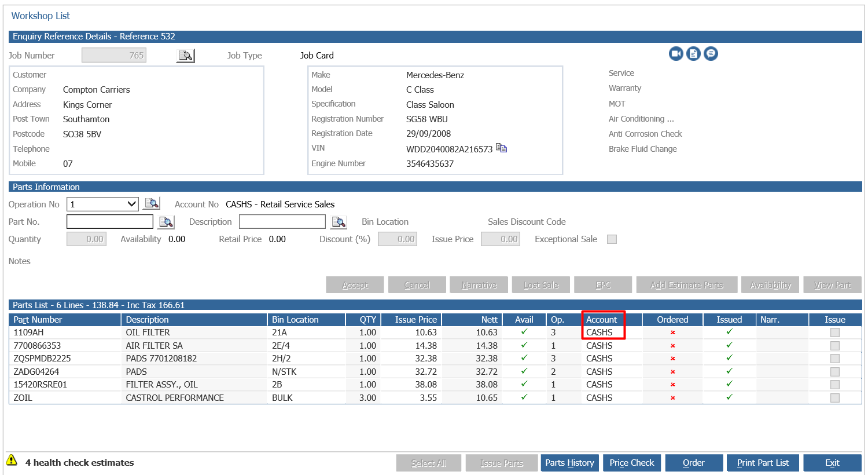Viewport: 868px width, 475px height.
Task: Tick the Exceptional Sale checkbox
Action: click(612, 239)
